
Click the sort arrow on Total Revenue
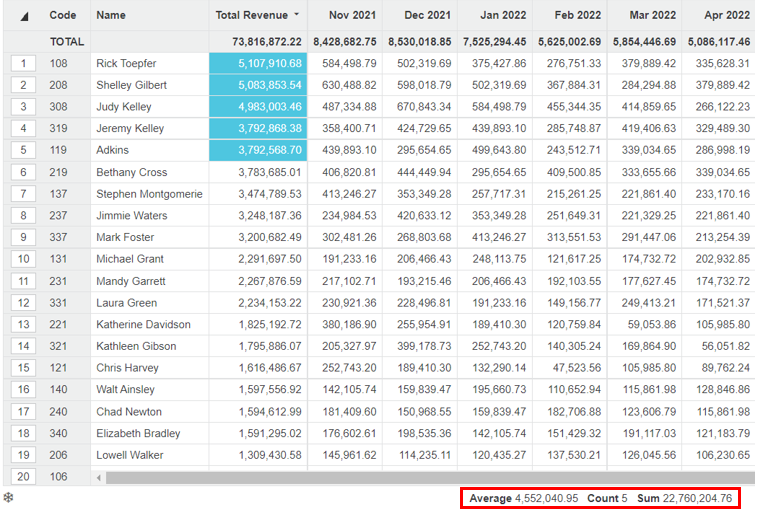(297, 15)
